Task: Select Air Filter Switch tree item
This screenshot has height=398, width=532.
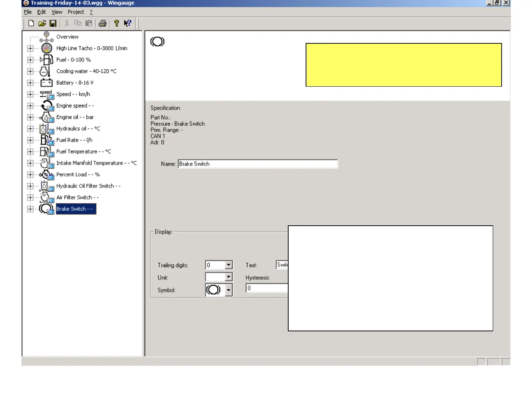Action: [x=77, y=198]
